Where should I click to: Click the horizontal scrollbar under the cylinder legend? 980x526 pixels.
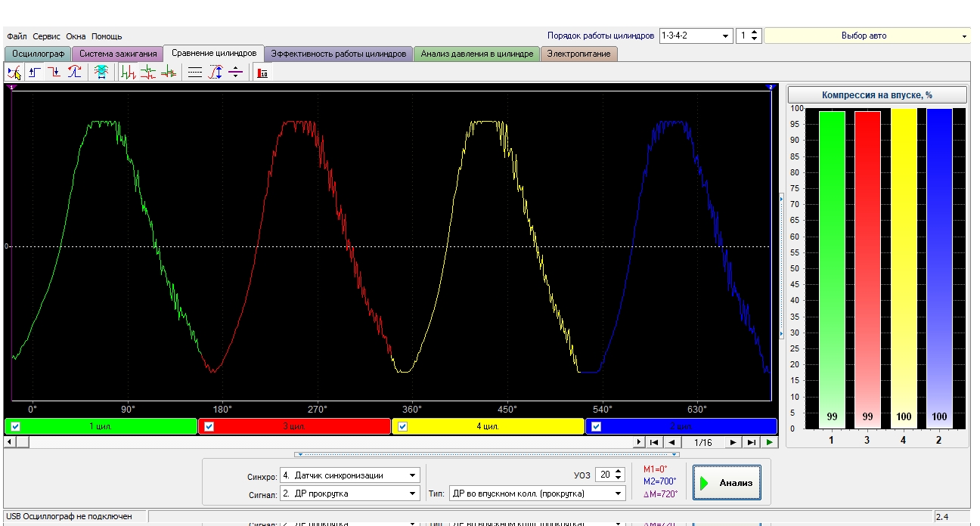[318, 442]
